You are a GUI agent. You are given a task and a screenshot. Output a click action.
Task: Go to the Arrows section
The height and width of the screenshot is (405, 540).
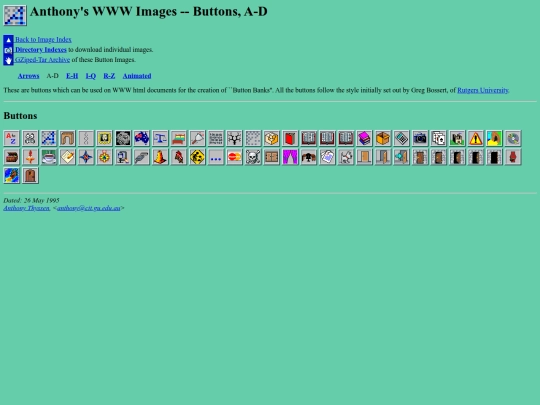(29, 76)
